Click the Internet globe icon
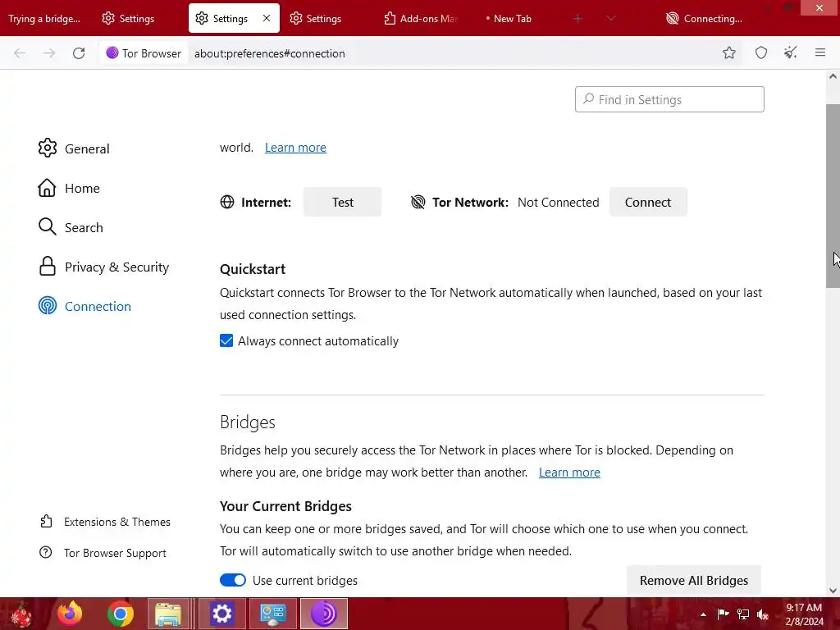The width and height of the screenshot is (840, 630). click(x=227, y=202)
